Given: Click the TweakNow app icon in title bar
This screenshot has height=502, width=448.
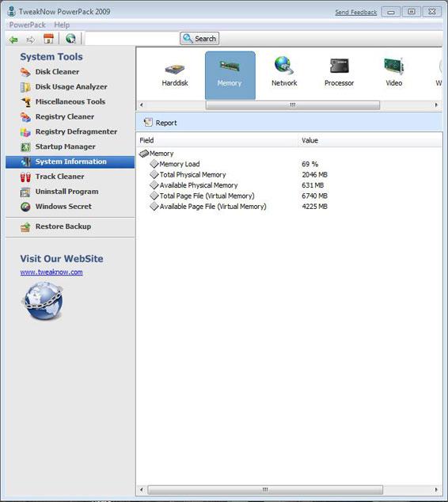Looking at the screenshot, I should (12, 12).
